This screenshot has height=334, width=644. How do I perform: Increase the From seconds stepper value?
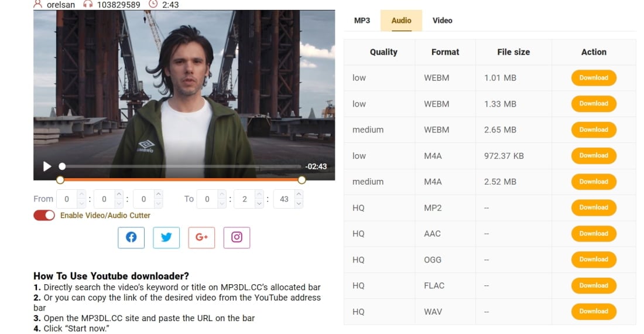[159, 195]
